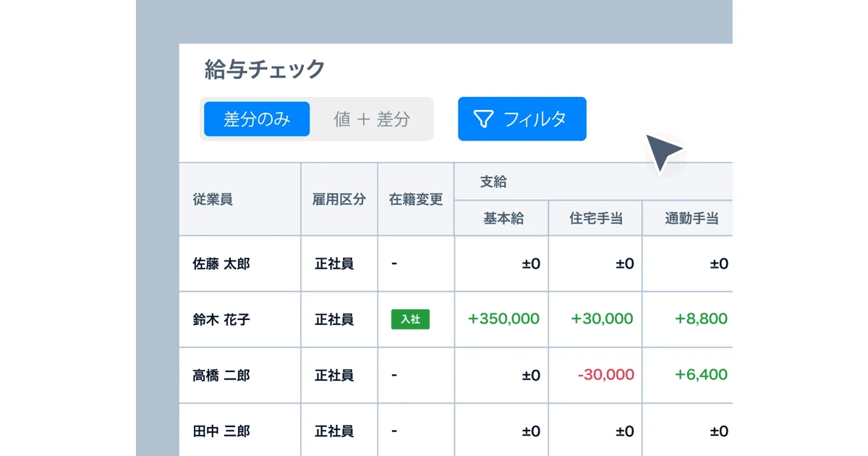Image resolution: width=868 pixels, height=456 pixels.
Task: Click the green 入社 badge for 鈴木 花子
Action: click(x=410, y=319)
